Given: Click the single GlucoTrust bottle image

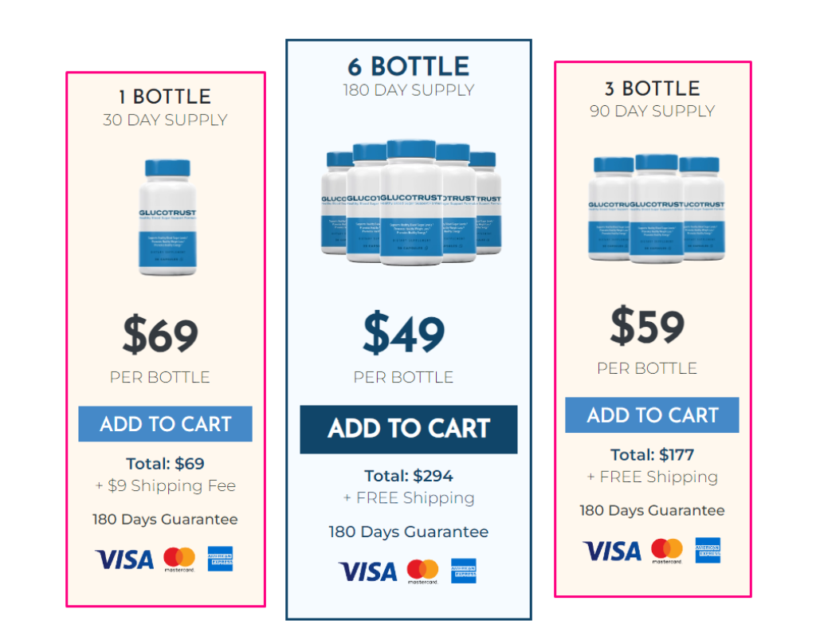Looking at the screenshot, I should (167, 217).
